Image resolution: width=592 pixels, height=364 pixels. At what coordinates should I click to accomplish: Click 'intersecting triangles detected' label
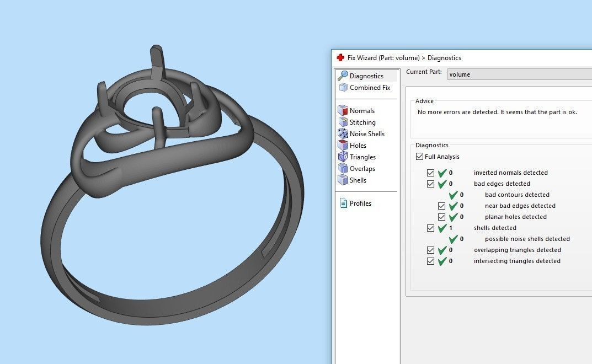point(517,261)
